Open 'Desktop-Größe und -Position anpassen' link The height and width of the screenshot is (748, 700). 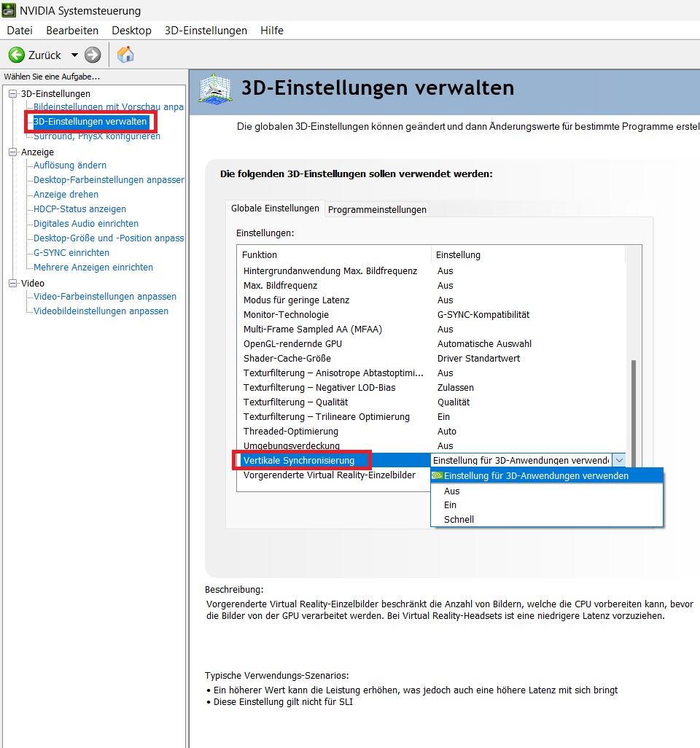(x=109, y=238)
